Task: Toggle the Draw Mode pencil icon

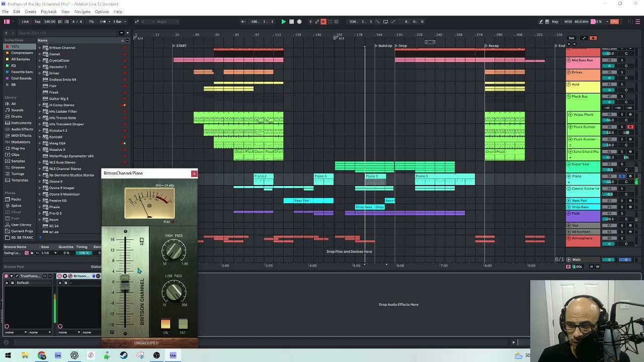Action: tap(541, 22)
